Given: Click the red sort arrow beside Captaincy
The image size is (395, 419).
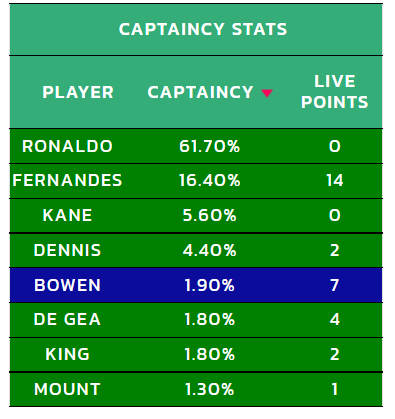Looking at the screenshot, I should click(267, 93).
